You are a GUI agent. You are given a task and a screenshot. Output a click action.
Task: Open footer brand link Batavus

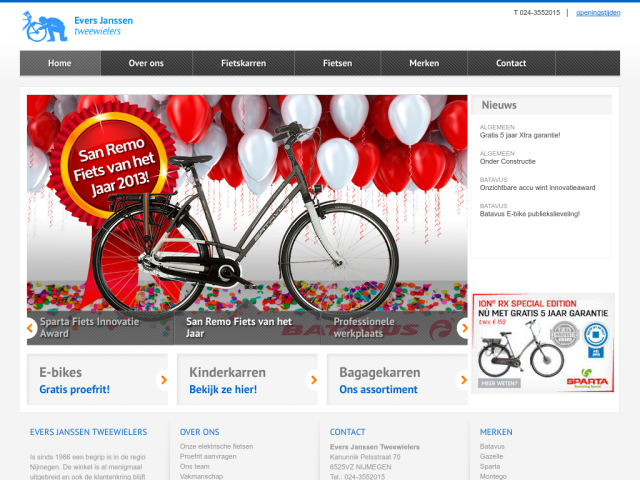point(492,447)
